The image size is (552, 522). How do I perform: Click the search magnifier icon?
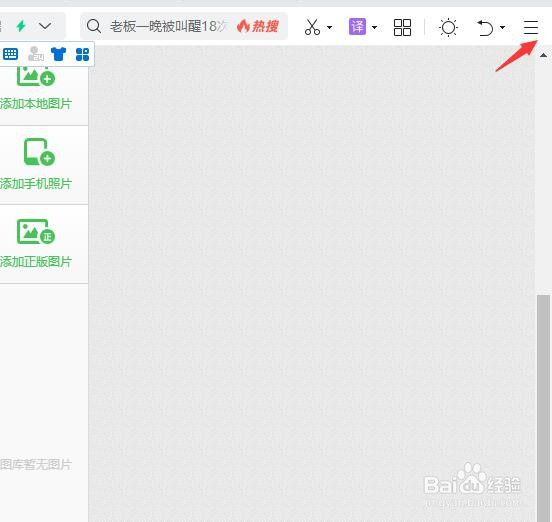94,26
